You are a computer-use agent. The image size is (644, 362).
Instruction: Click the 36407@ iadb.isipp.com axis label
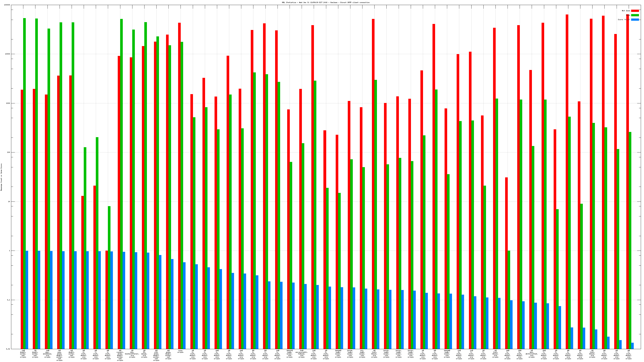point(290,354)
